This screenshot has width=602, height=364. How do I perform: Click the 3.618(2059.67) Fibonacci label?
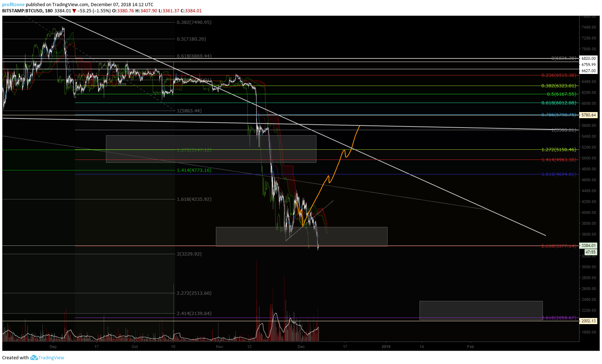(559, 318)
